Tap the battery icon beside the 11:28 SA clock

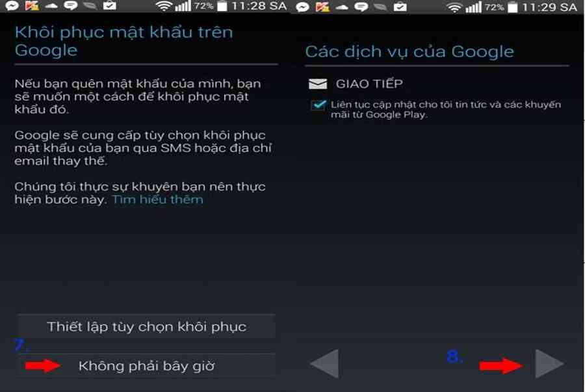click(x=222, y=6)
